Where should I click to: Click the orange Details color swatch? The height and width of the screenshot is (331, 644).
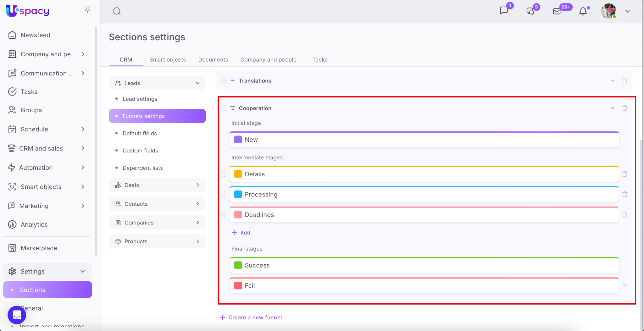[x=238, y=174]
